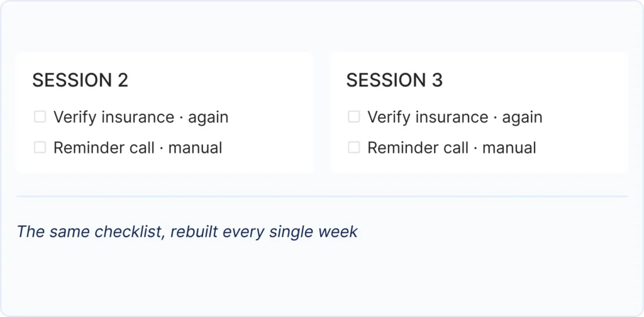Screen dimensions: 644x317
Task: Select the SESSION 2 heading
Action: click(x=80, y=80)
